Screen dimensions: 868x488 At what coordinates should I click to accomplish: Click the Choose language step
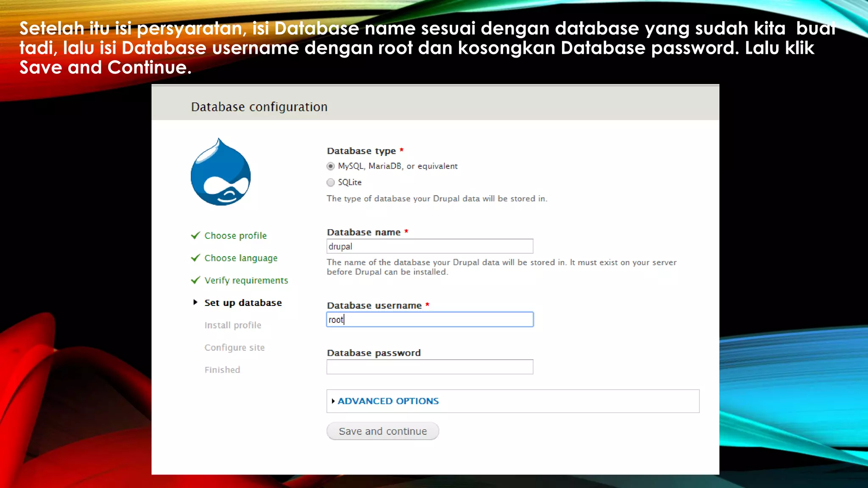(x=241, y=258)
